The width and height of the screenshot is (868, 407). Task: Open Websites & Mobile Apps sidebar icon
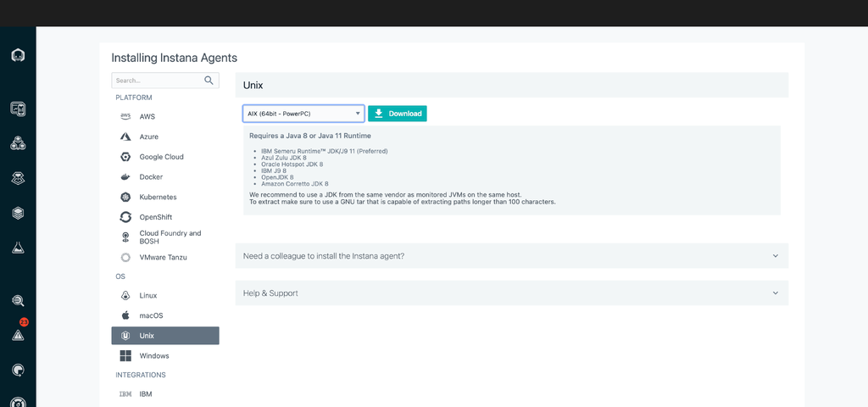point(18,109)
